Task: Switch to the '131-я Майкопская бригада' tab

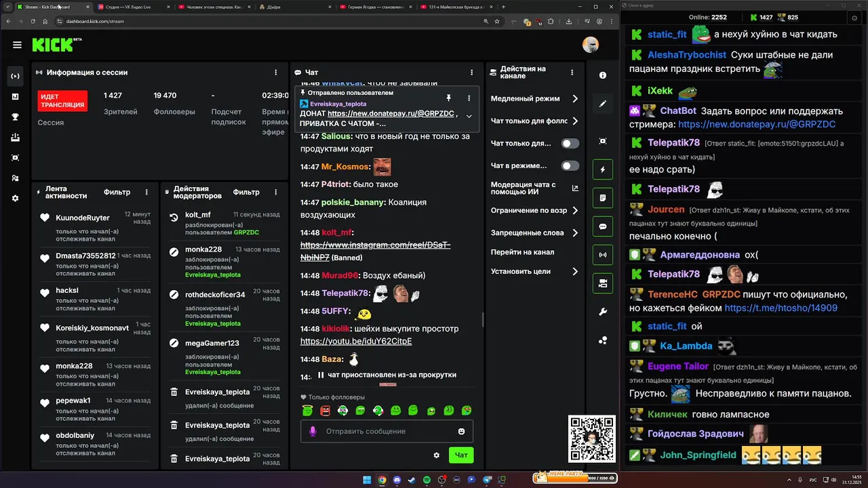Action: (456, 7)
